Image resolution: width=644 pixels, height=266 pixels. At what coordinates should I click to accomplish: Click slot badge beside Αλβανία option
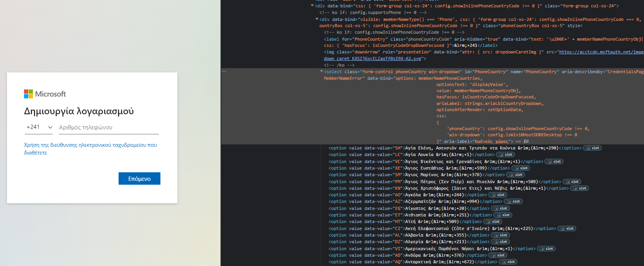click(x=500, y=235)
